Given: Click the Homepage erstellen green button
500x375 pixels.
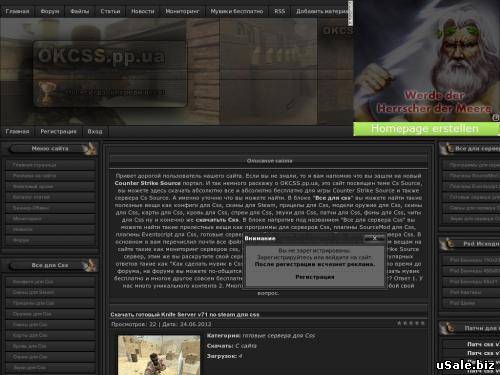Looking at the screenshot, I should 426,129.
